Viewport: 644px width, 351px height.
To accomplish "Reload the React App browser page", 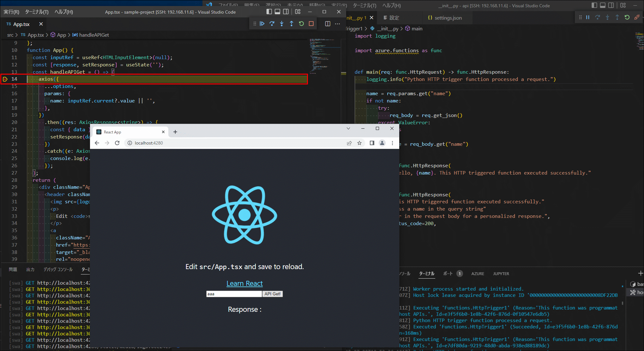I will point(117,143).
